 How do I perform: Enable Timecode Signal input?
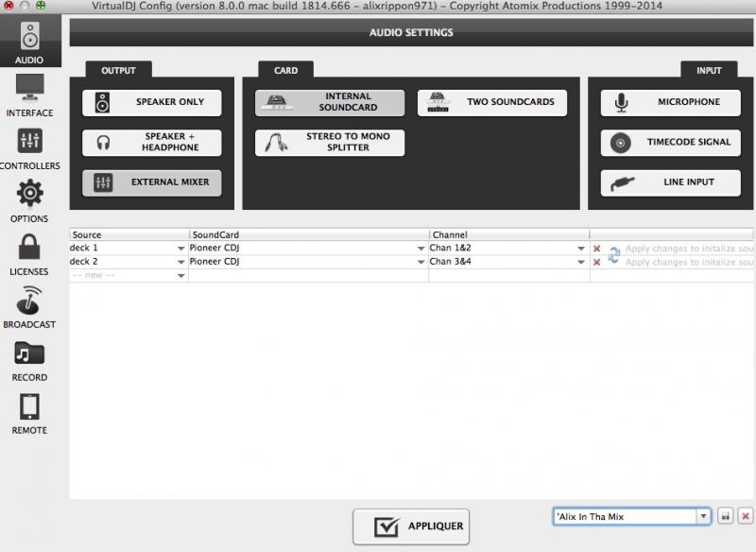coord(671,142)
